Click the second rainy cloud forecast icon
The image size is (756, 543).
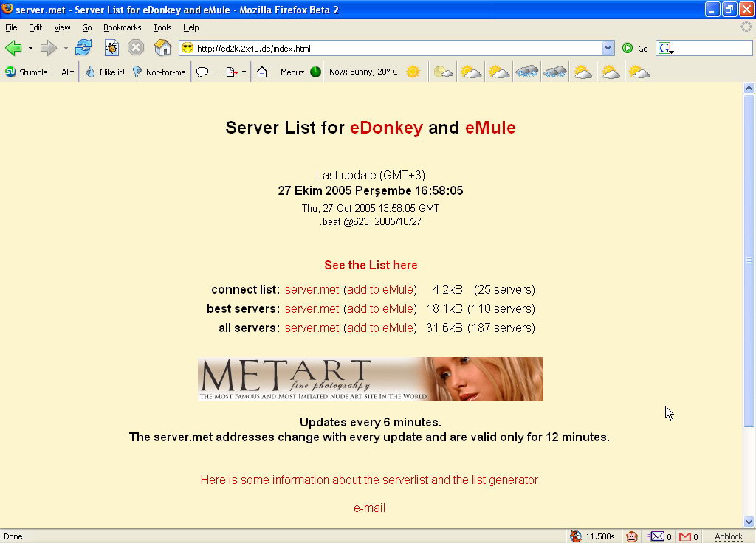[x=555, y=72]
